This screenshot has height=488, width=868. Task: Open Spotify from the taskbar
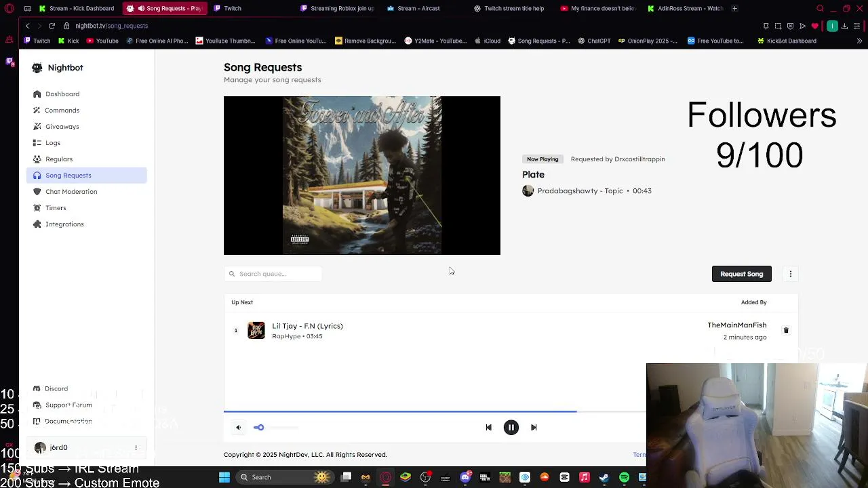point(624,477)
